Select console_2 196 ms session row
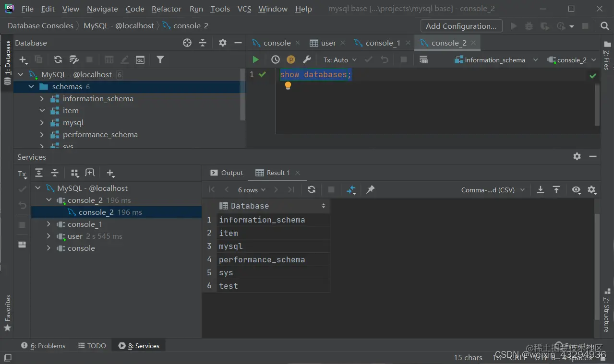Viewport: 614px width, 364px height. point(116,212)
